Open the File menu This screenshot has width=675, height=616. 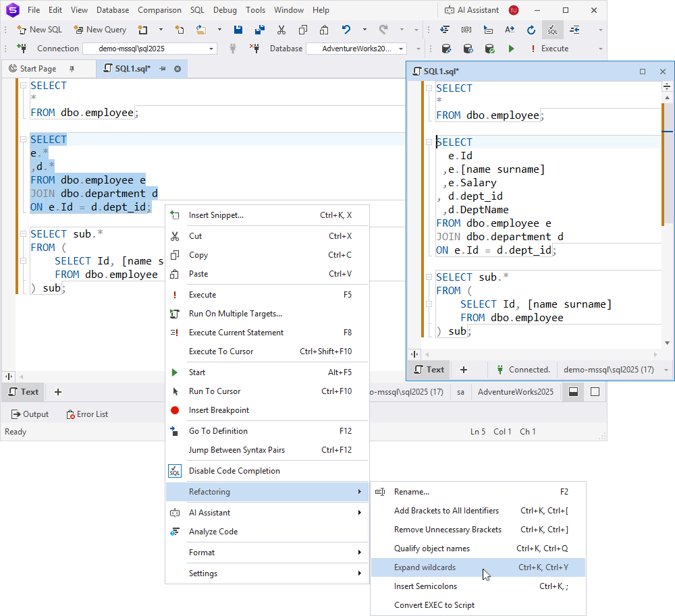34,10
